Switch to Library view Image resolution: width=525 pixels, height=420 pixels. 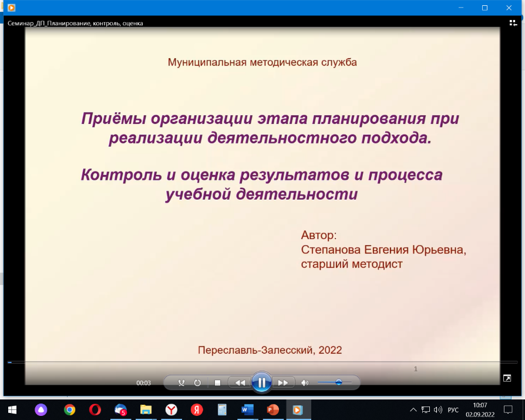(x=513, y=23)
